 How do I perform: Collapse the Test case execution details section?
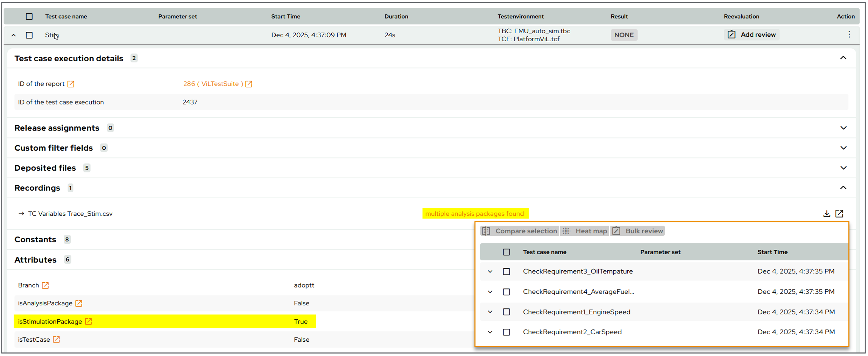pyautogui.click(x=844, y=58)
